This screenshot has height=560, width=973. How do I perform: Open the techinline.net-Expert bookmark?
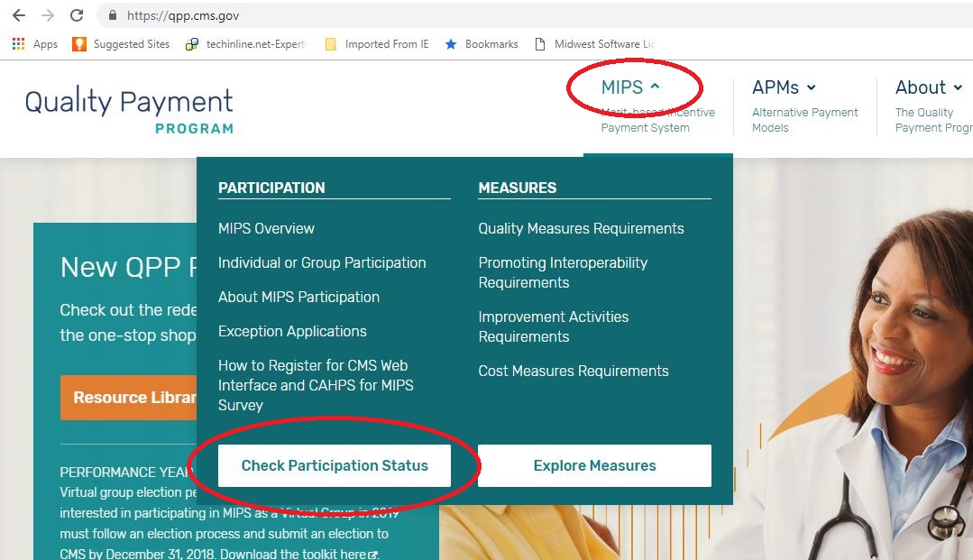(x=246, y=44)
